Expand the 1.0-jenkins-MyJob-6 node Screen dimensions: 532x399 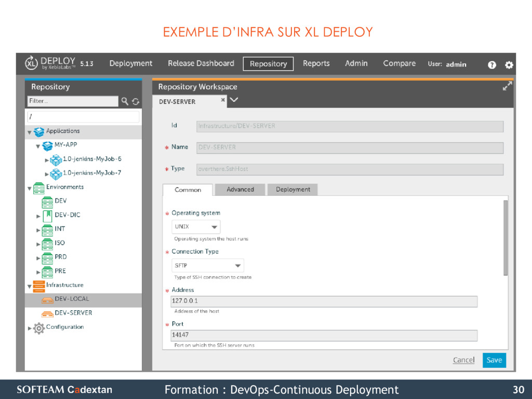(47, 160)
